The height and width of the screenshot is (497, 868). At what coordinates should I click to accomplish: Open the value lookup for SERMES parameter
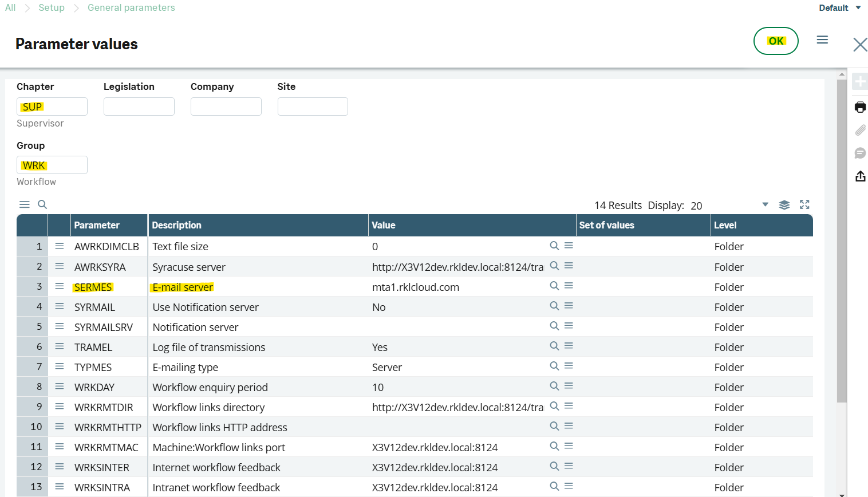click(x=554, y=285)
